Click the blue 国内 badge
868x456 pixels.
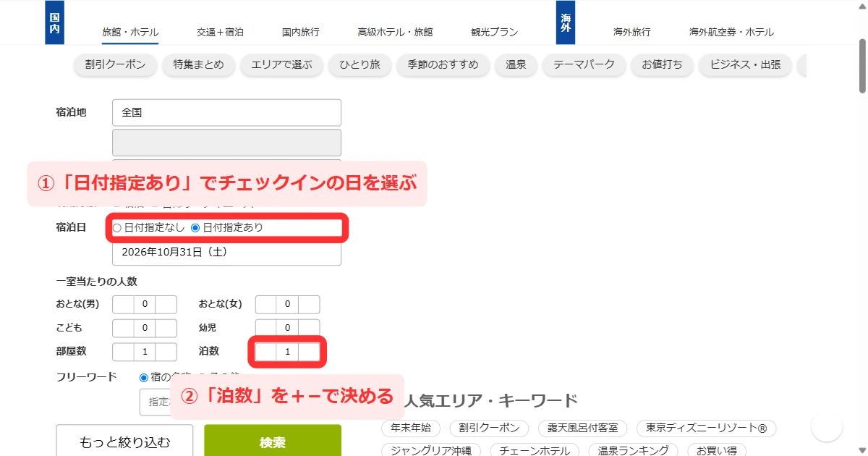coord(55,22)
